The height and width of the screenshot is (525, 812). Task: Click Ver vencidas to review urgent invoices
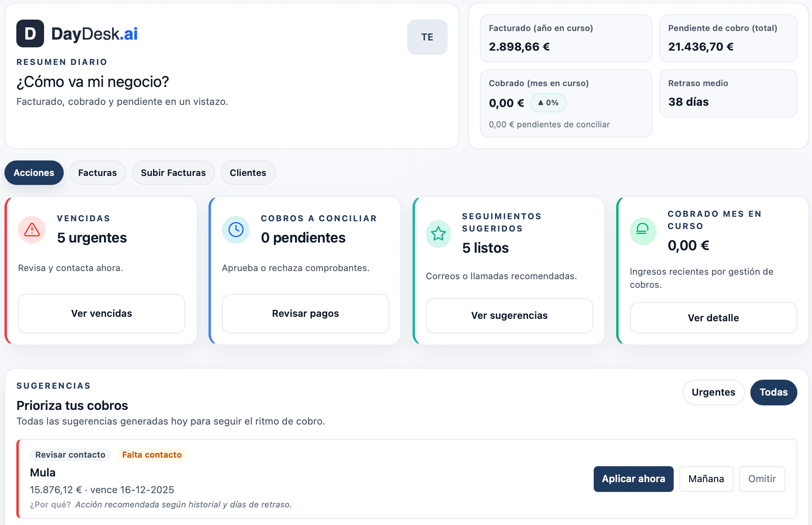(x=101, y=314)
